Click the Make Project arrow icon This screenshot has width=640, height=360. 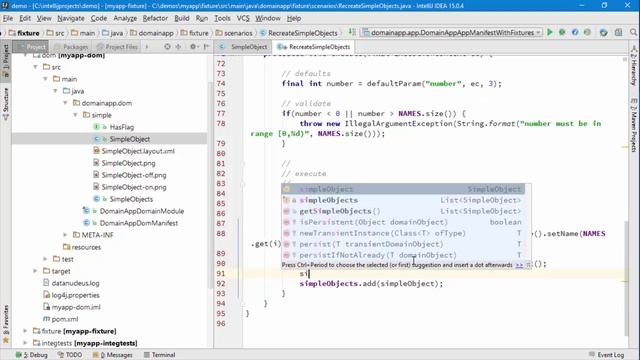[x=352, y=32]
